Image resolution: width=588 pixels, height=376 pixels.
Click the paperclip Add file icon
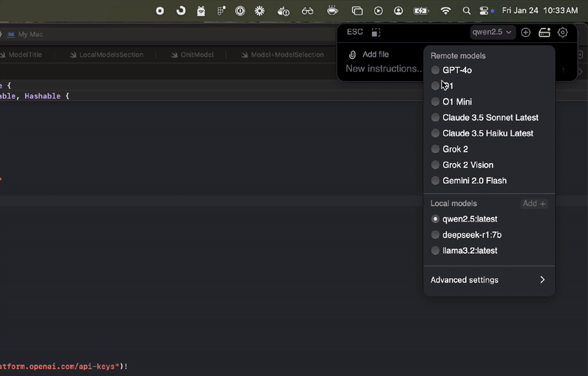point(353,54)
